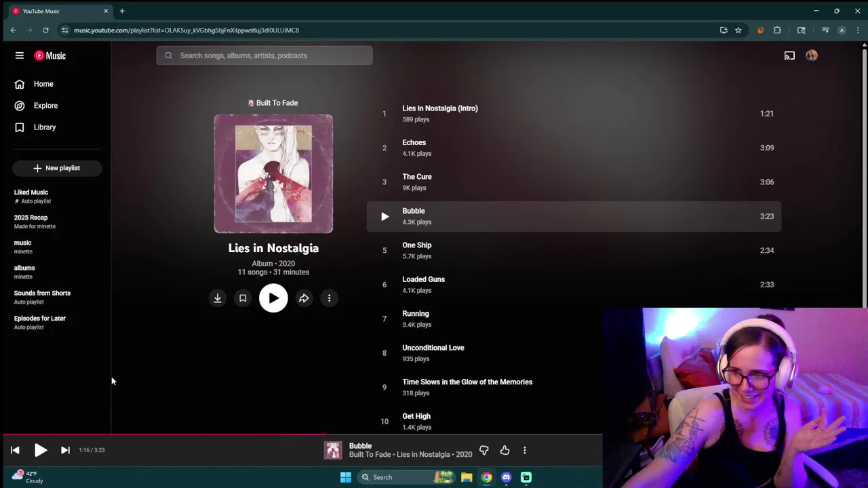Click the browser address bar URL
This screenshot has height=488, width=868.
tap(186, 30)
